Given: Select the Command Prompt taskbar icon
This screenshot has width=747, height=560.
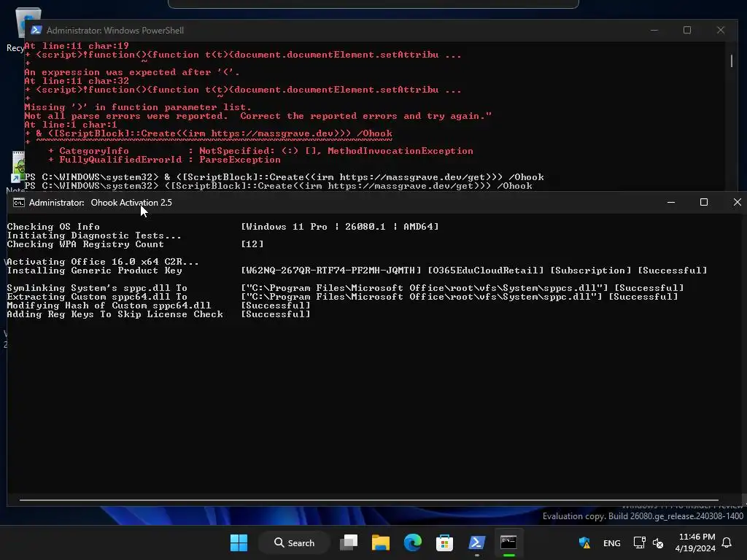Looking at the screenshot, I should point(508,542).
